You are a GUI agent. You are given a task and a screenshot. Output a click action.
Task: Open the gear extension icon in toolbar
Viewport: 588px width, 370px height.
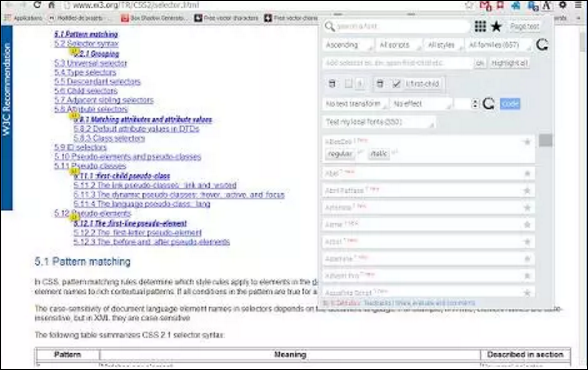coord(562,5)
